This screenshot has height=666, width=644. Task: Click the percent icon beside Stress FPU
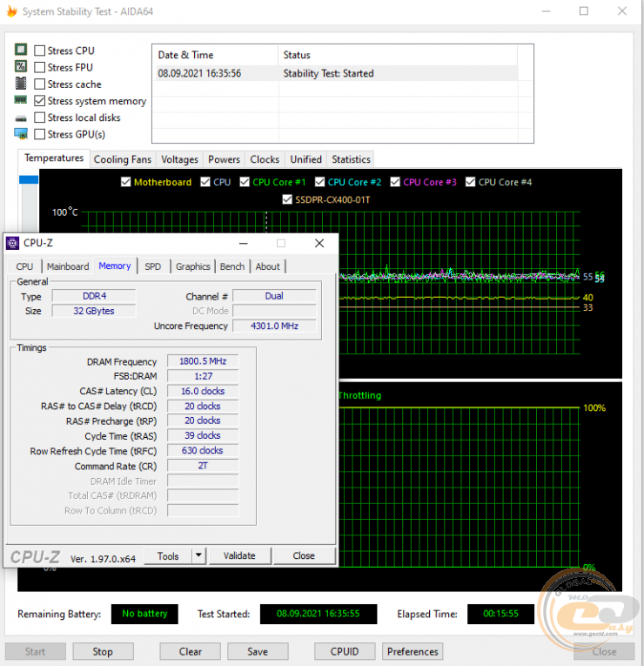pos(21,66)
